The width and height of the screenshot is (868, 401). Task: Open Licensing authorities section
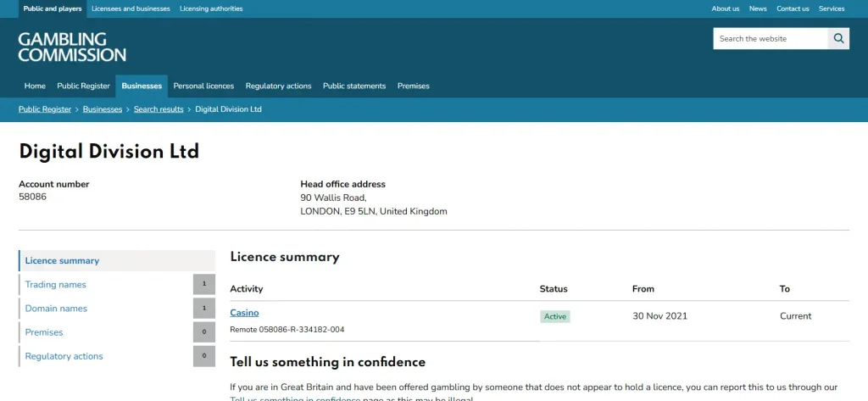pos(211,8)
